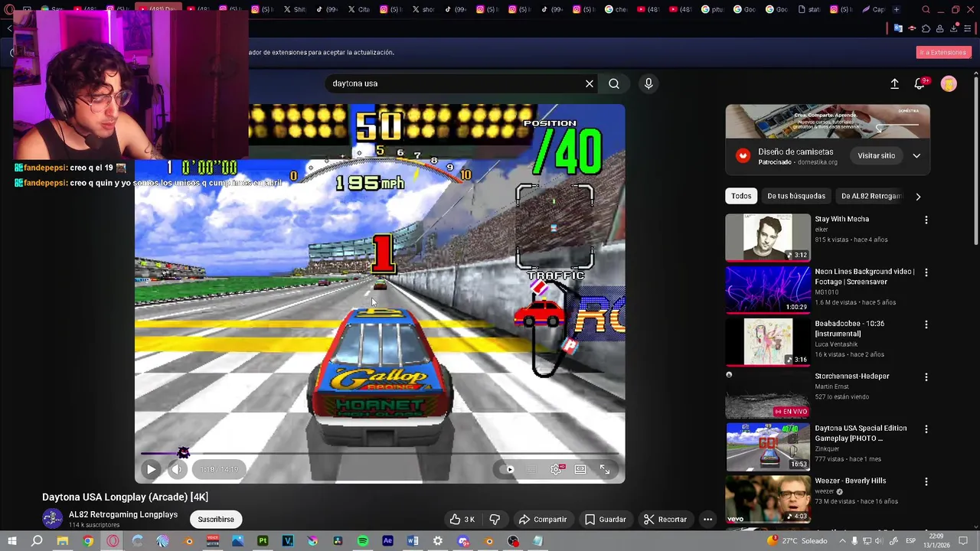Open 'Weezer - Beverly Hills' video title
The image size is (980, 551).
click(x=850, y=481)
